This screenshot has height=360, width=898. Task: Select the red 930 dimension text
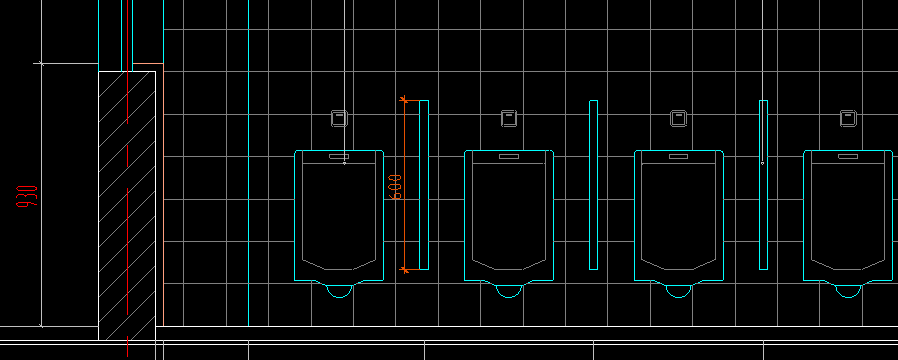[27, 196]
